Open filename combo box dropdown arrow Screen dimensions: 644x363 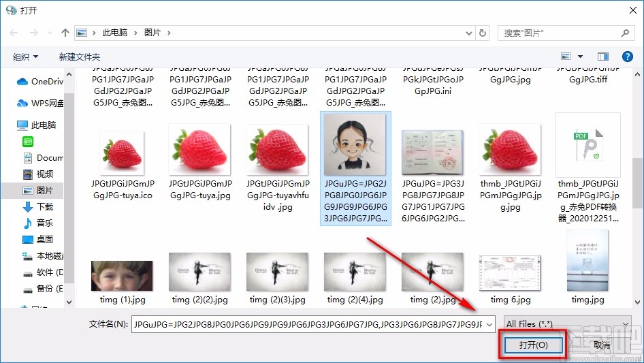point(489,324)
